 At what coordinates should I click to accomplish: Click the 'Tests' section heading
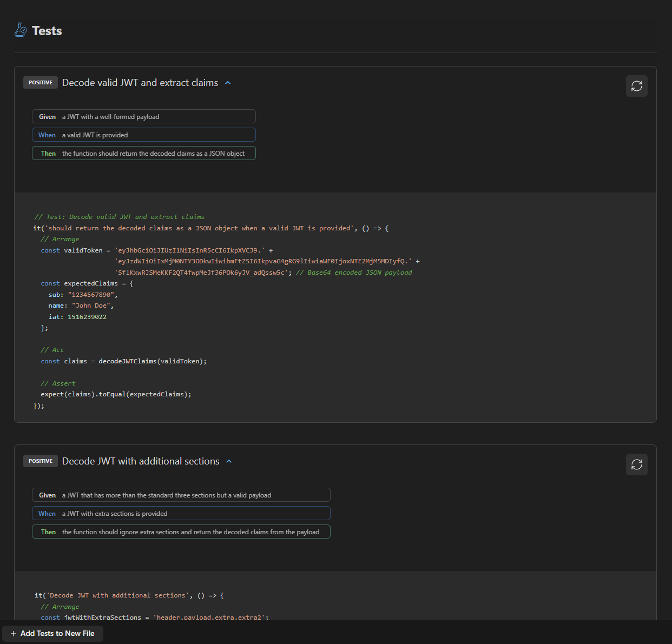click(x=47, y=31)
